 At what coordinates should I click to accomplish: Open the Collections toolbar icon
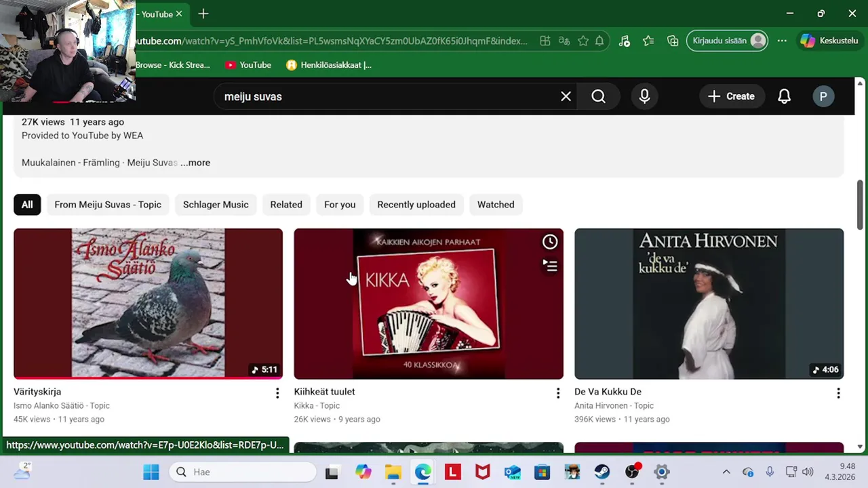pos(673,41)
